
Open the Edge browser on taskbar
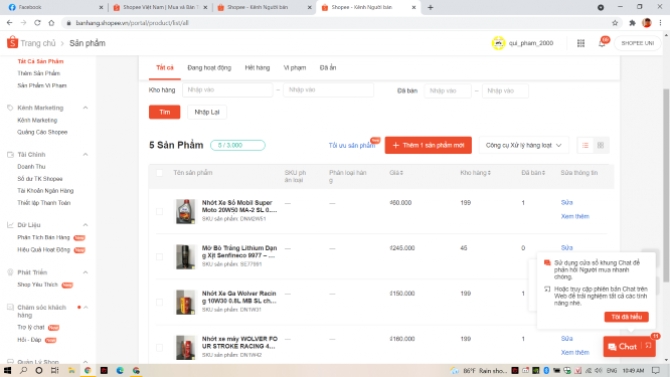(x=120, y=371)
